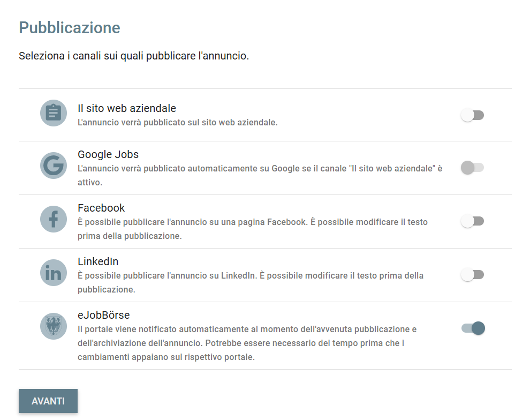Click the "eJobBörse" channel title

[104, 315]
